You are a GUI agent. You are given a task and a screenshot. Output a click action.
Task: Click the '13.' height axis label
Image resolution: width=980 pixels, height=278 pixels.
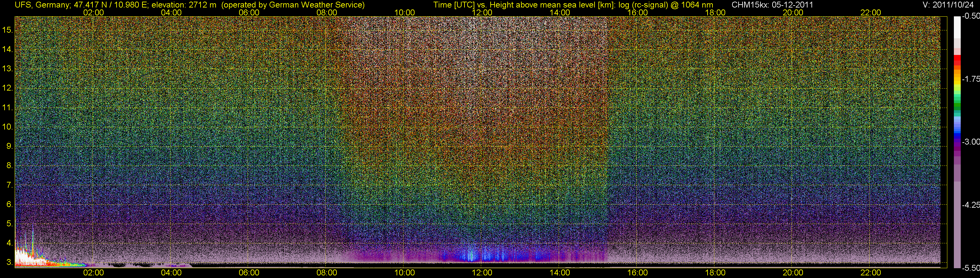pyautogui.click(x=8, y=69)
